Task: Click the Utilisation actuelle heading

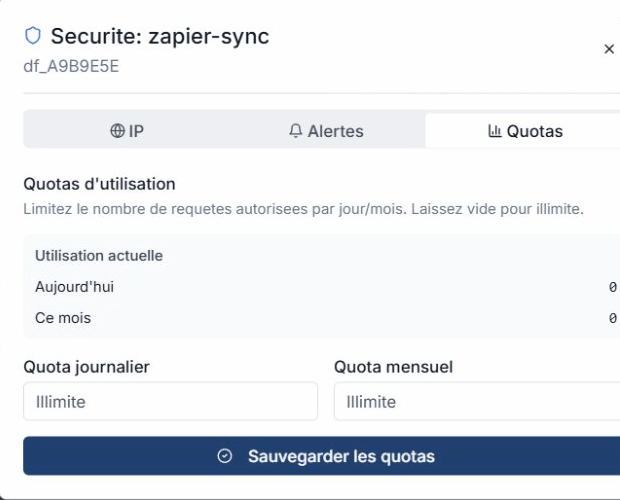Action: click(x=99, y=255)
